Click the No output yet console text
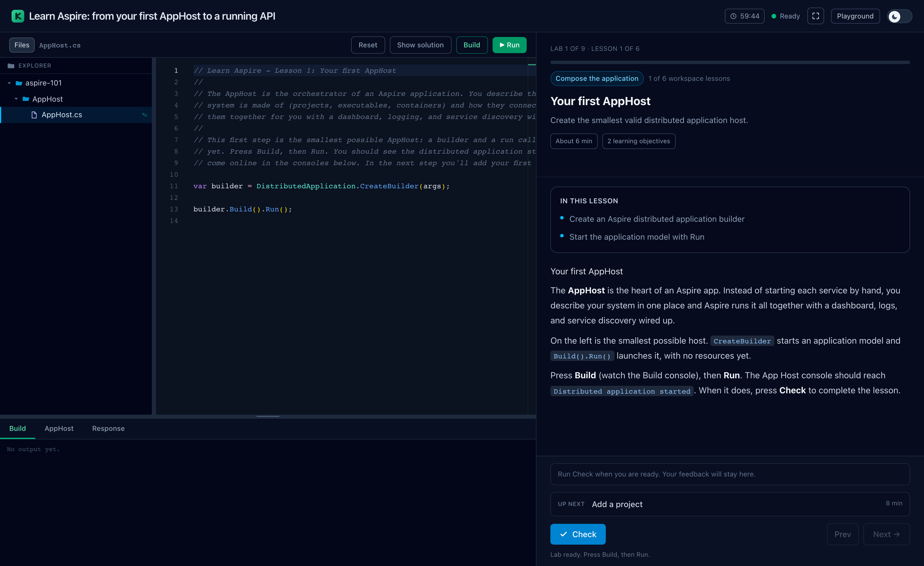The width and height of the screenshot is (924, 566). click(33, 449)
